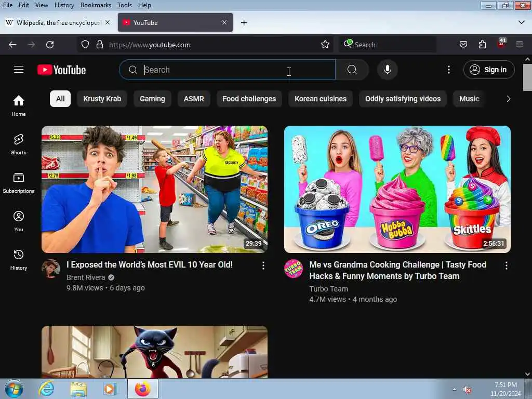Viewport: 532px width, 399px height.
Task: Select the Oddly satisfying videos chip
Action: pos(403,99)
